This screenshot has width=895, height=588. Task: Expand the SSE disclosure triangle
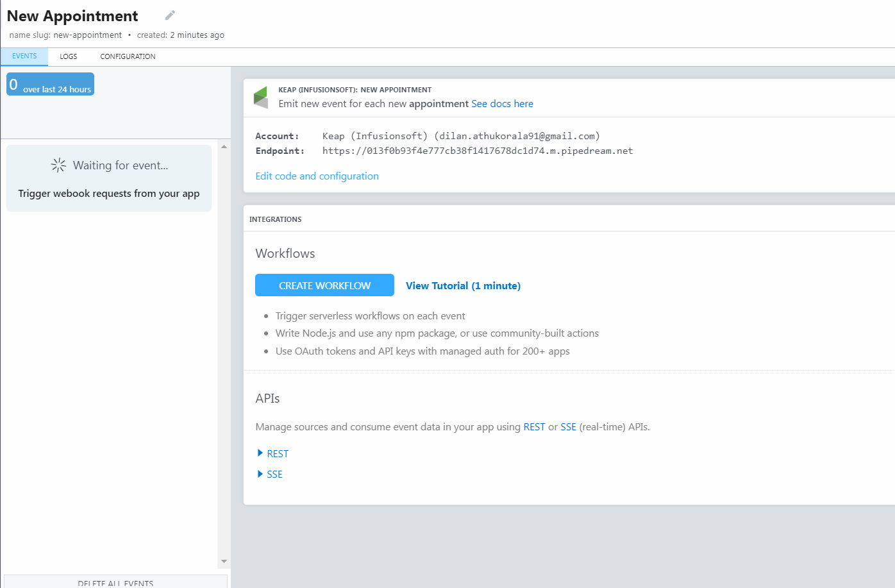point(260,474)
